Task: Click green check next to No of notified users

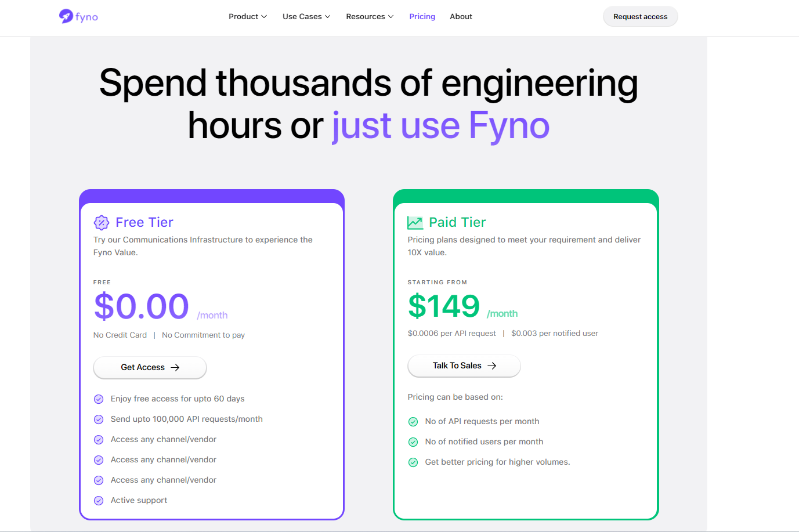Action: point(413,442)
